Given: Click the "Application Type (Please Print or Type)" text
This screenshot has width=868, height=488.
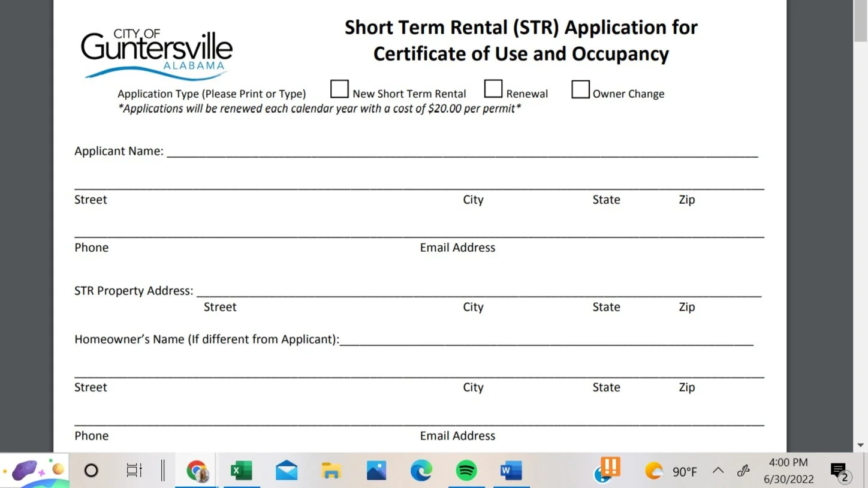Looking at the screenshot, I should (212, 94).
